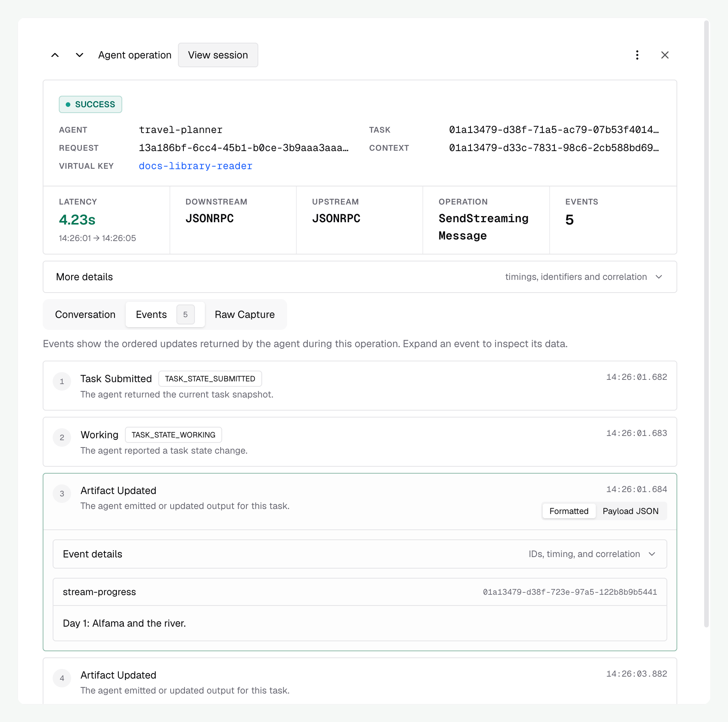Image resolution: width=728 pixels, height=722 pixels.
Task: Click chevron beside IDs, timing, and correlation
Action: coord(652,554)
